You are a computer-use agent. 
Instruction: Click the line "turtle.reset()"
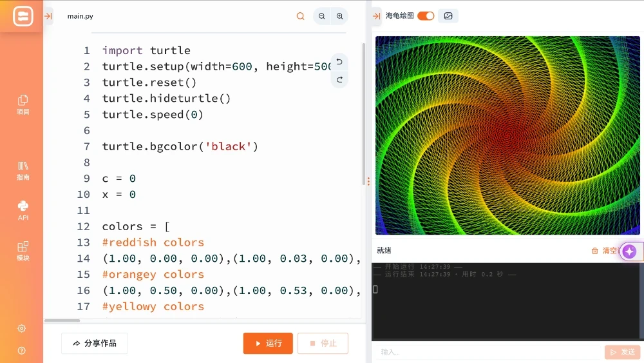[149, 83]
